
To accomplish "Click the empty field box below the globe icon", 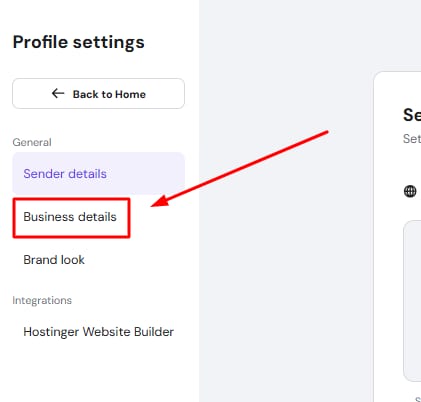I will (412, 301).
